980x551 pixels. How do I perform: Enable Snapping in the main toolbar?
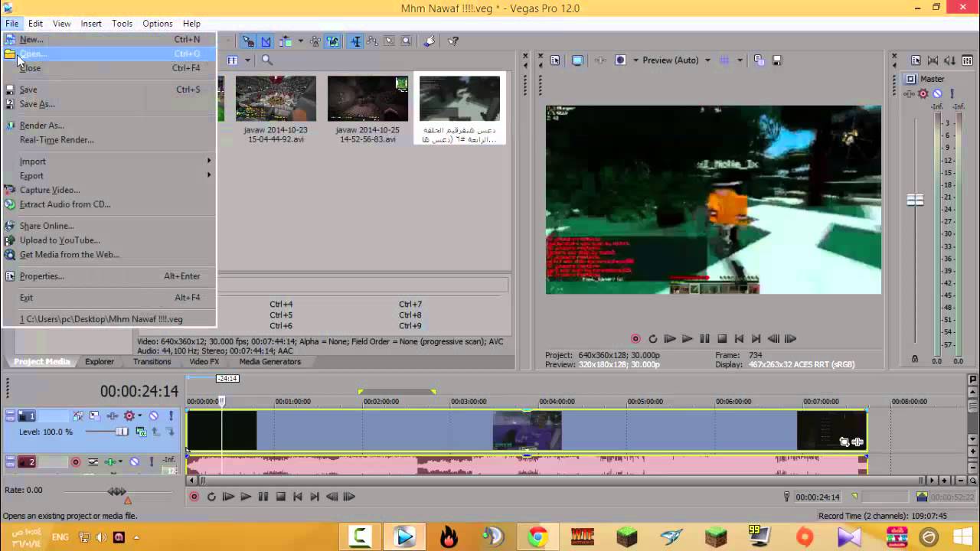pos(249,41)
